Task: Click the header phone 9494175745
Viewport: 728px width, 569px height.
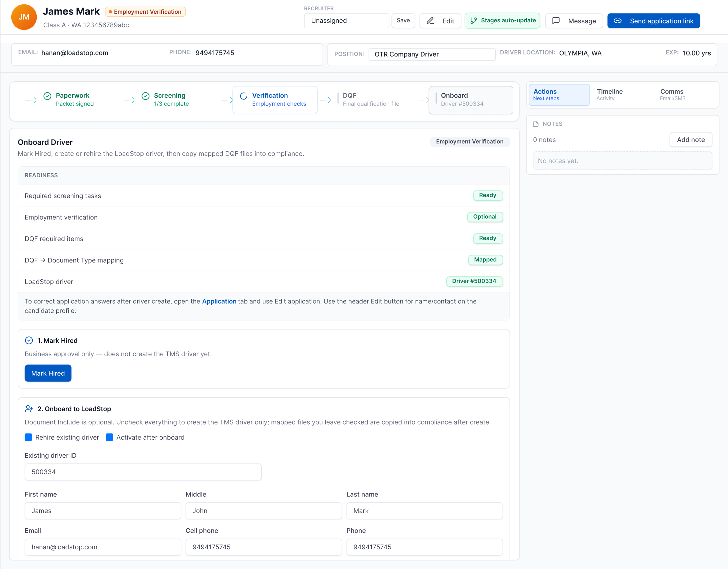Action: coord(215,53)
